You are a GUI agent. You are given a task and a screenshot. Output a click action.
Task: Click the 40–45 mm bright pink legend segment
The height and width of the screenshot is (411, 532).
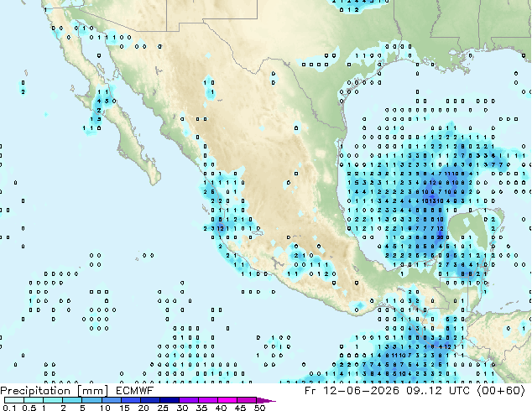point(227,400)
